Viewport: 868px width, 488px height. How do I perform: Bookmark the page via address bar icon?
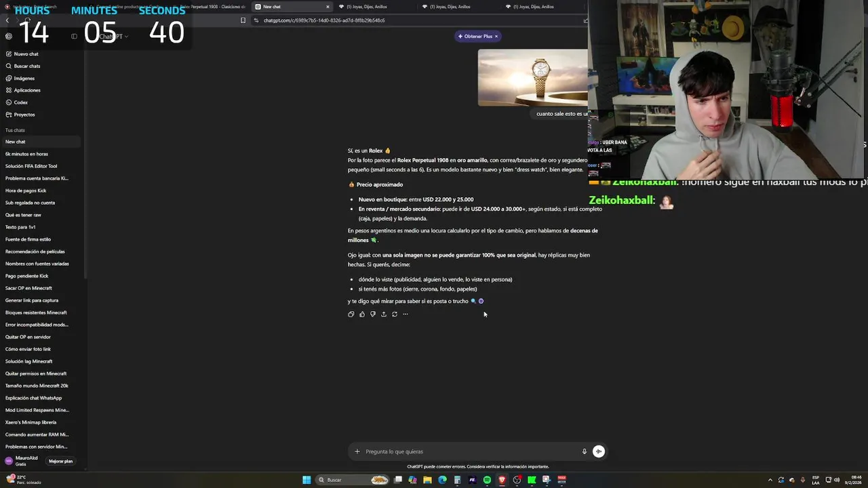click(x=243, y=20)
